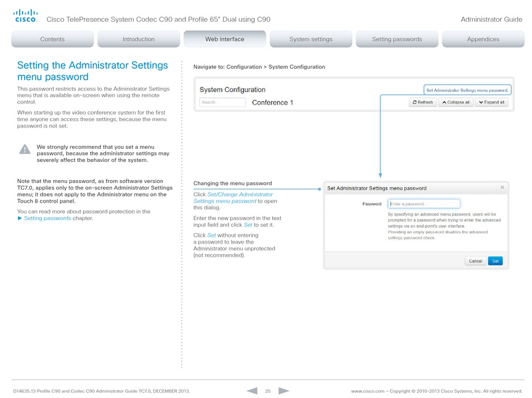
Task: Go to previous page using left arrow
Action: point(252,390)
